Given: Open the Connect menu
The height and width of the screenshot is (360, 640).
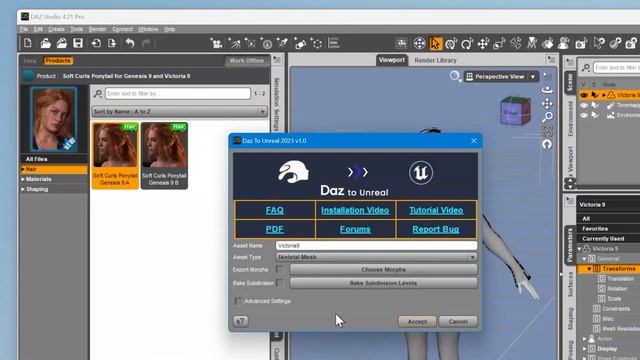Looking at the screenshot, I should tap(122, 29).
